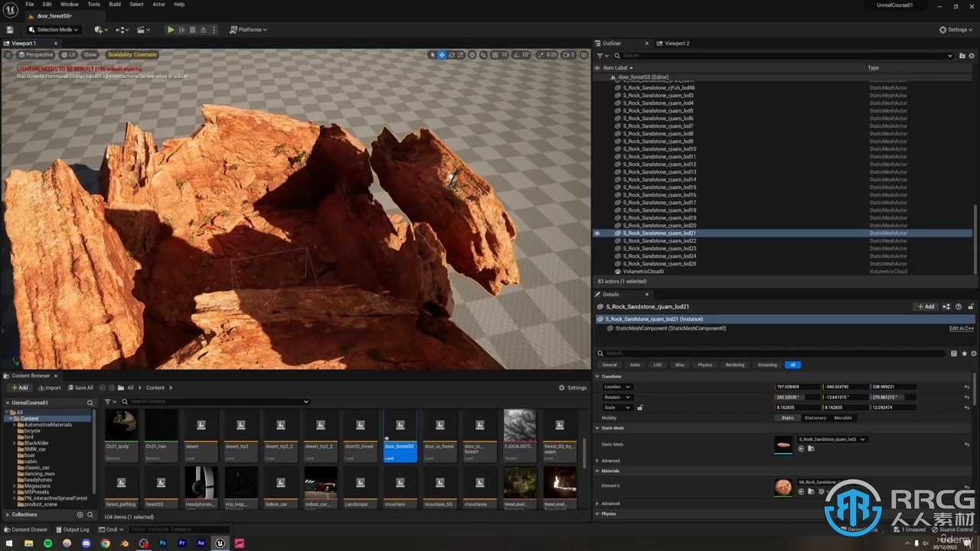Activate the rotate gizmo tool
Image resolution: width=980 pixels, height=551 pixels.
pos(451,55)
